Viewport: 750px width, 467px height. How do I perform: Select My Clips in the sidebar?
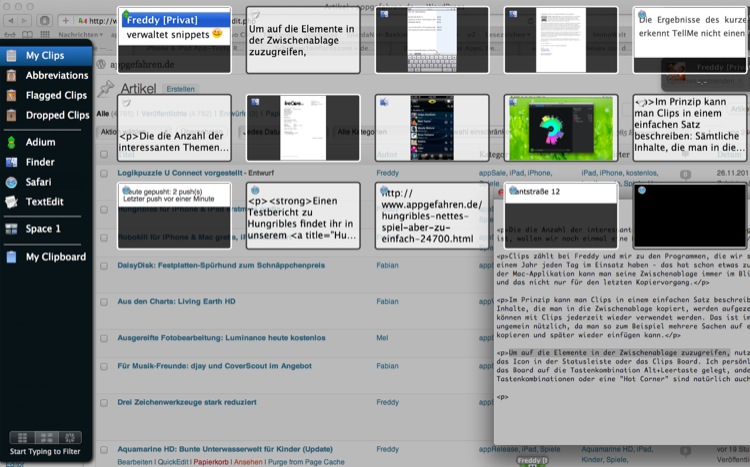[46, 55]
